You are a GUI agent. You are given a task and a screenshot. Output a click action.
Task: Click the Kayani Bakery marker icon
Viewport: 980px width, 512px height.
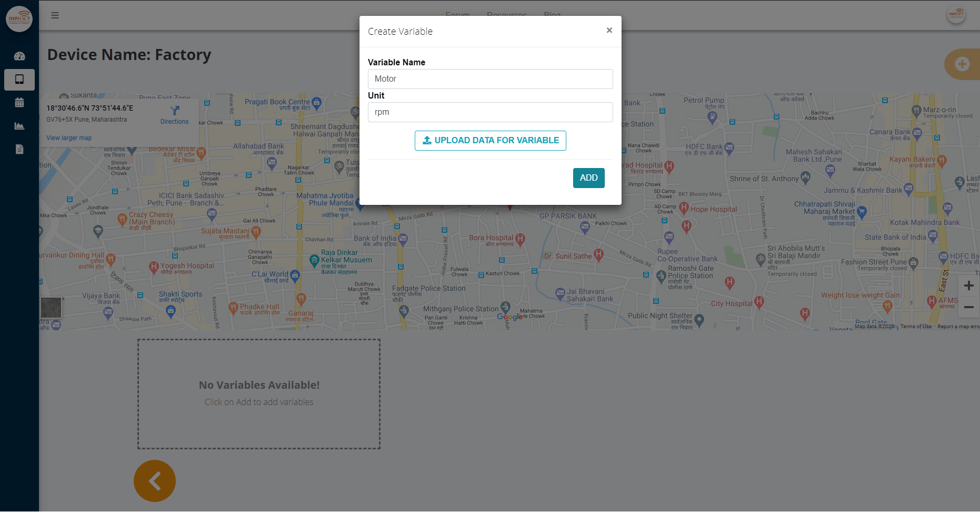(x=942, y=160)
